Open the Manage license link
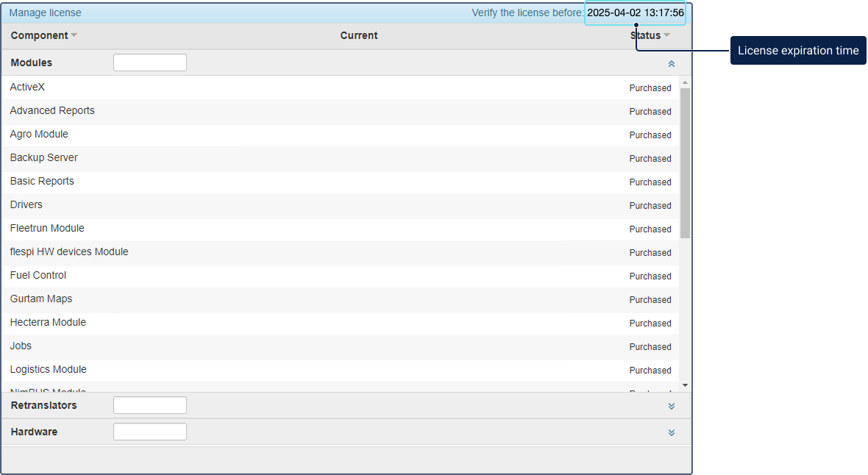The image size is (868, 475). [x=45, y=12]
